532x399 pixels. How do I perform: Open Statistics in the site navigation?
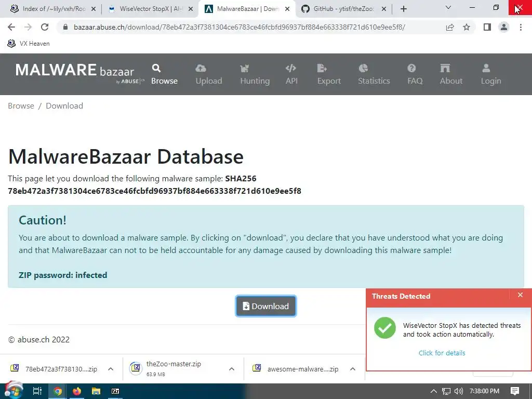click(x=374, y=74)
